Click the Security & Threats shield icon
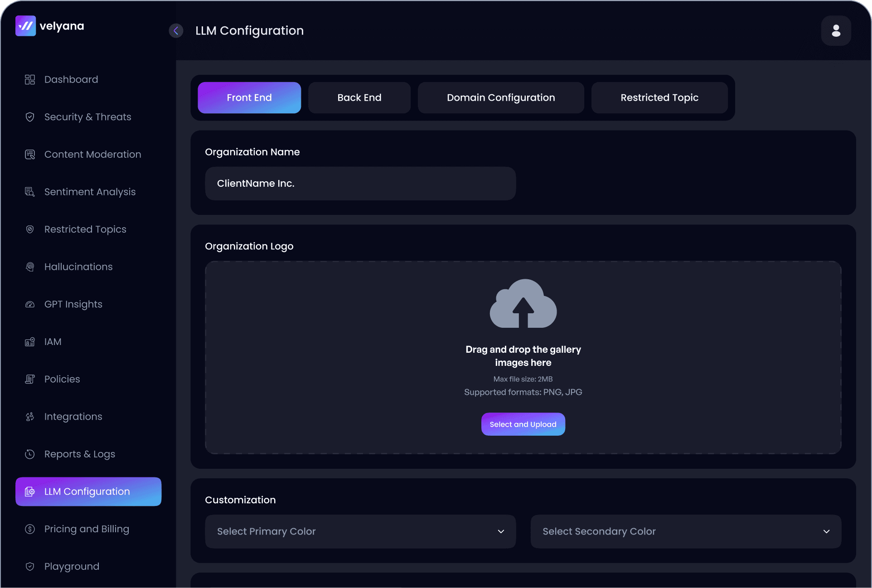Image resolution: width=872 pixels, height=588 pixels. pyautogui.click(x=30, y=117)
